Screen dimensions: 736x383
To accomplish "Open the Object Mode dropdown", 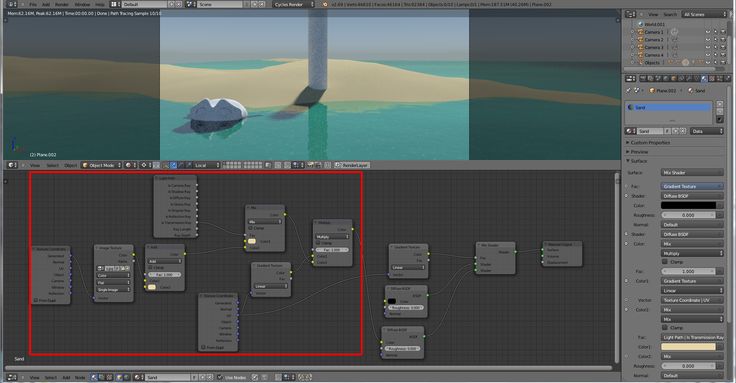I will pyautogui.click(x=101, y=165).
